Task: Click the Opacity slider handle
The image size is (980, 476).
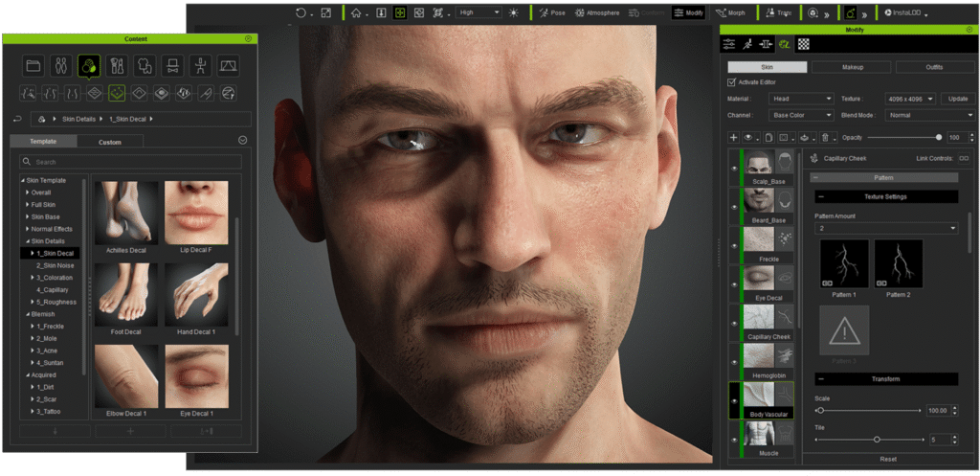Action: click(x=938, y=138)
